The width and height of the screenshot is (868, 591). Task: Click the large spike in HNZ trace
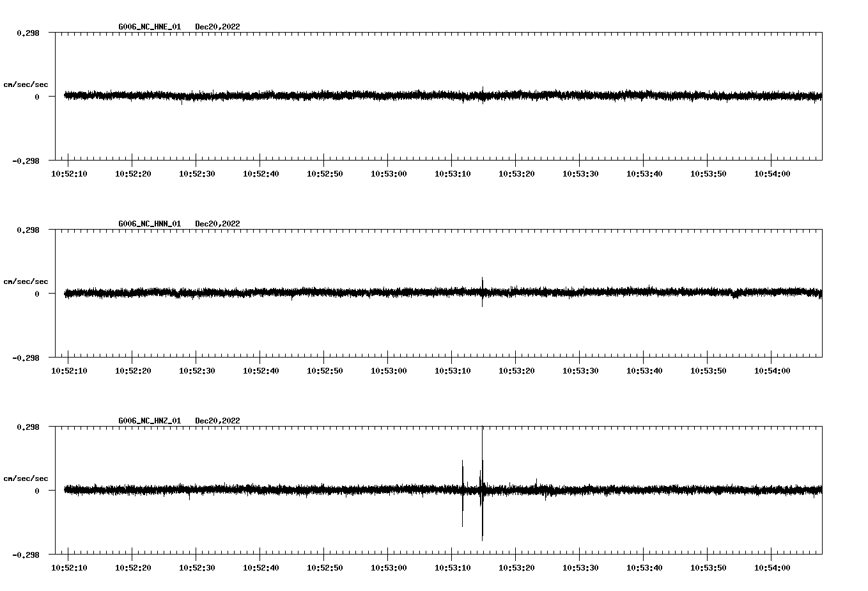[482, 484]
